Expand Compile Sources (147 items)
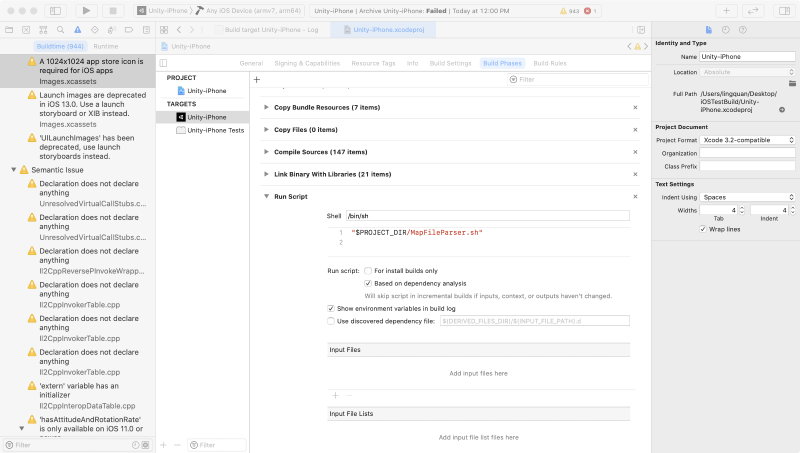The width and height of the screenshot is (800, 453). pyautogui.click(x=266, y=152)
